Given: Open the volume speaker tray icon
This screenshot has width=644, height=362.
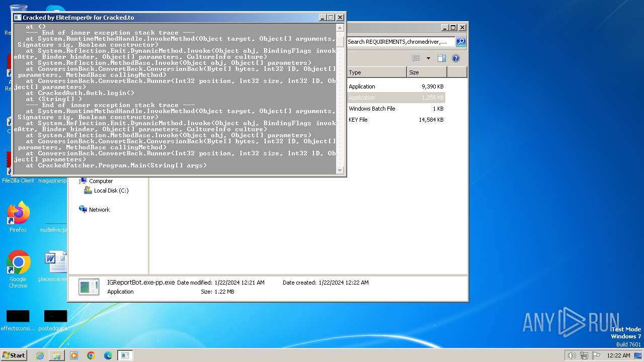Looking at the screenshot, I should coord(572,355).
